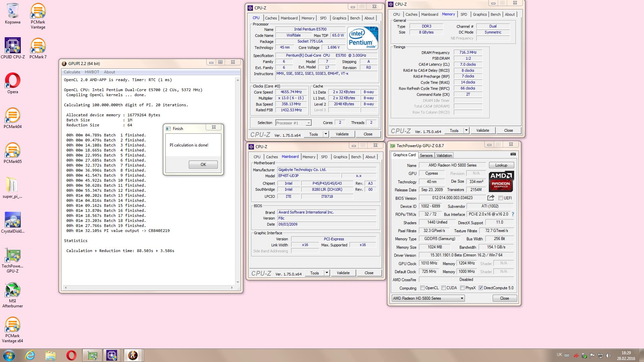Open the Calculate menu in GPUPI
This screenshot has width=644, height=362.
pyautogui.click(x=72, y=72)
